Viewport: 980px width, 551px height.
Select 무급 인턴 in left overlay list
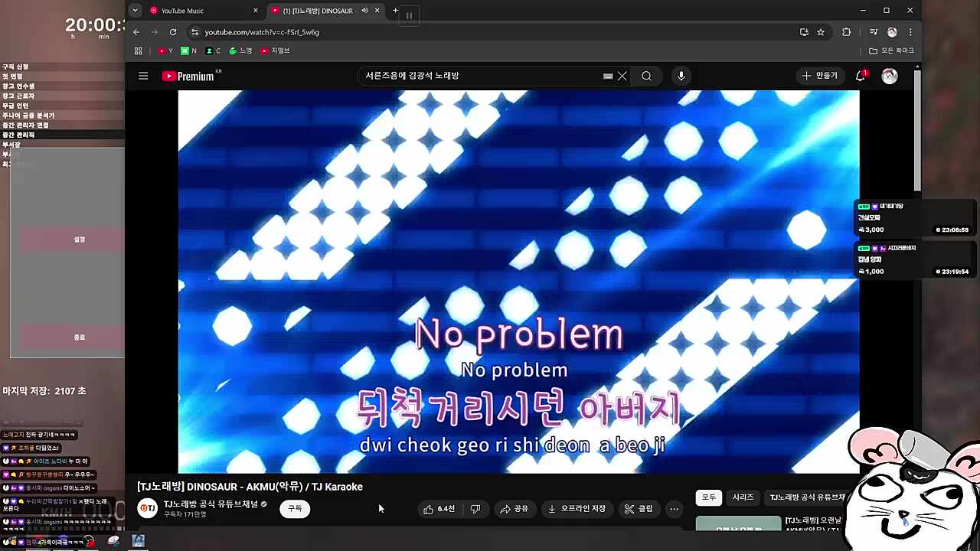tap(15, 106)
